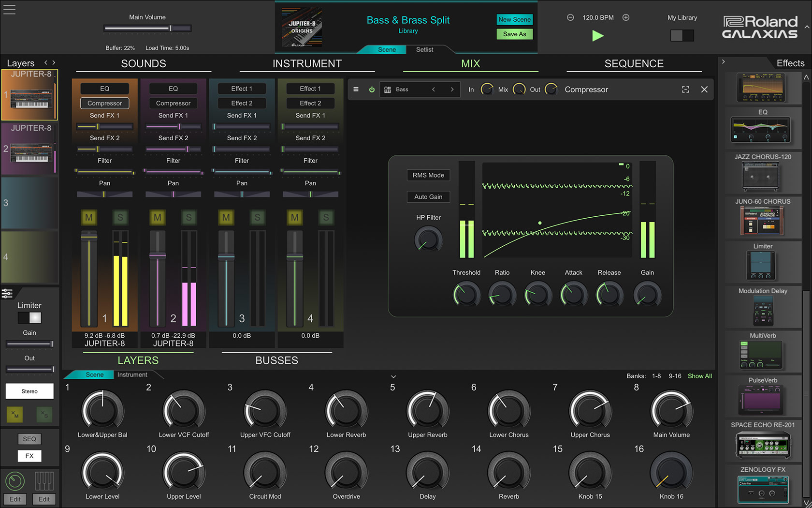Image resolution: width=812 pixels, height=508 pixels.
Task: Open the Stereo output dropdown
Action: tap(29, 391)
